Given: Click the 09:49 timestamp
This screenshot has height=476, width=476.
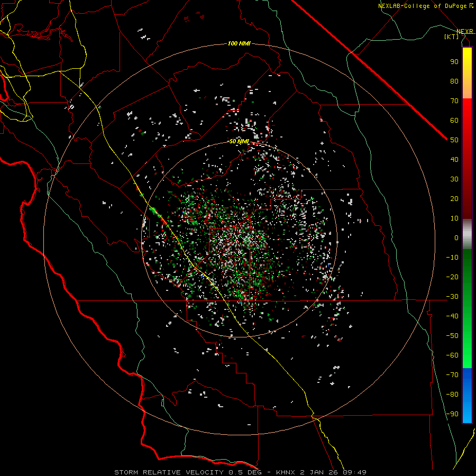Looking at the screenshot, I should [x=354, y=472].
